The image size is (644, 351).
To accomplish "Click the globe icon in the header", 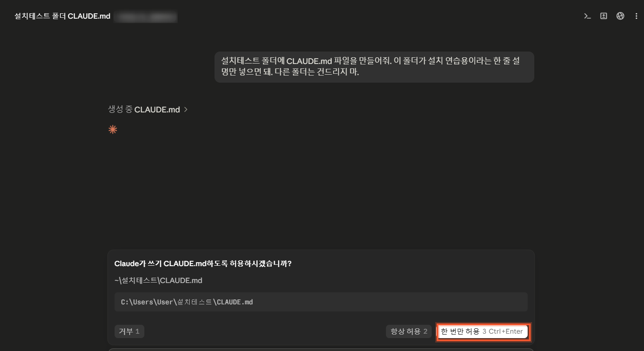I will point(620,16).
